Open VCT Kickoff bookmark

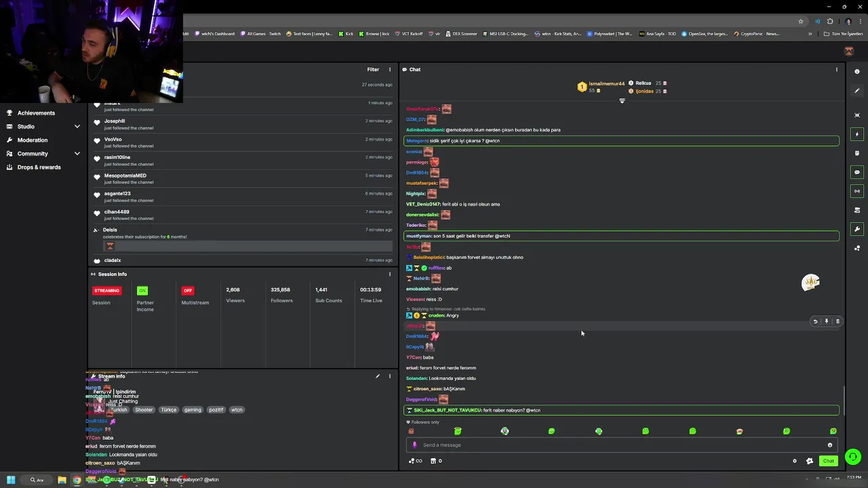point(408,33)
